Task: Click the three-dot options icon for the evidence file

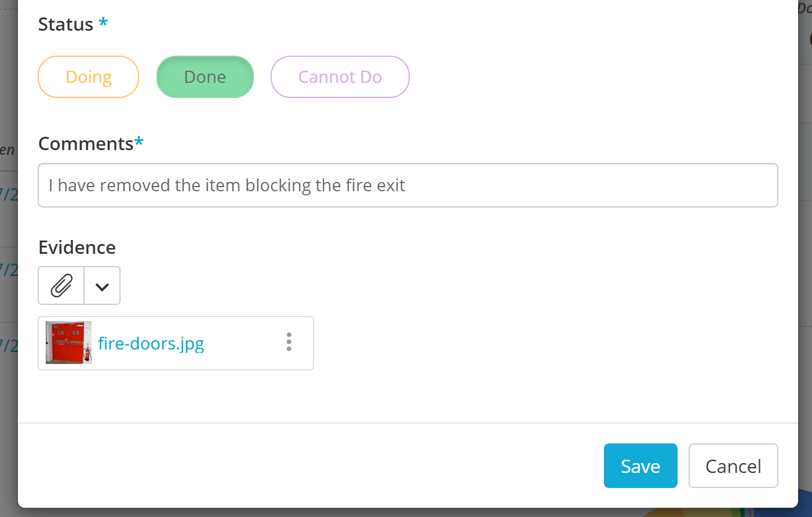Action: (289, 343)
